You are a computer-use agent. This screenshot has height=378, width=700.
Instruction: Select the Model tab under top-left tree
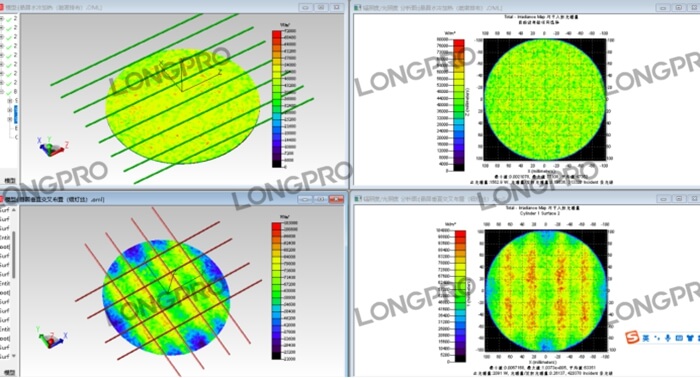pyautogui.click(x=9, y=181)
